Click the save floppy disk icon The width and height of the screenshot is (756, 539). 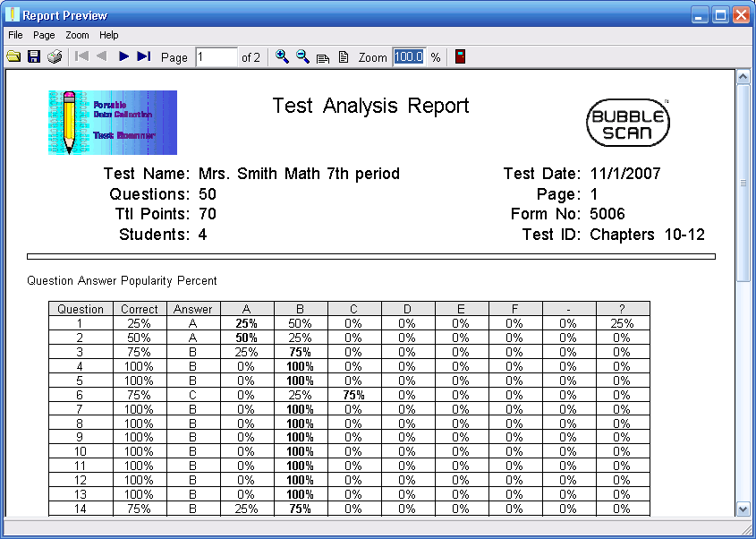[34, 57]
